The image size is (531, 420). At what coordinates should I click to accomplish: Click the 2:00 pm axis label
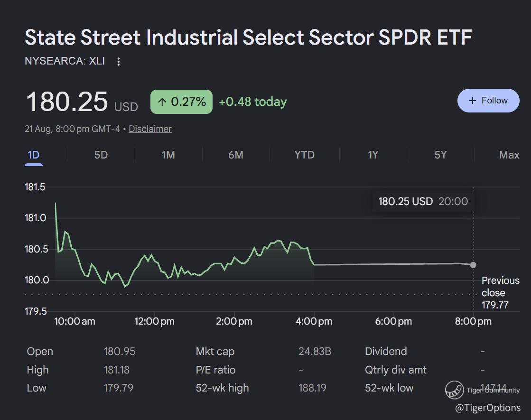(x=234, y=321)
